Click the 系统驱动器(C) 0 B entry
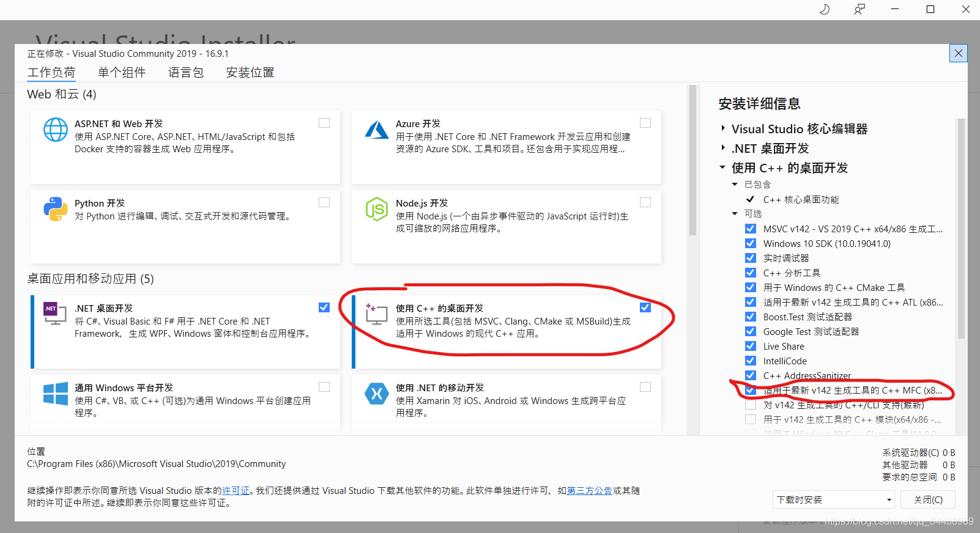The height and width of the screenshot is (533, 980). [x=918, y=452]
